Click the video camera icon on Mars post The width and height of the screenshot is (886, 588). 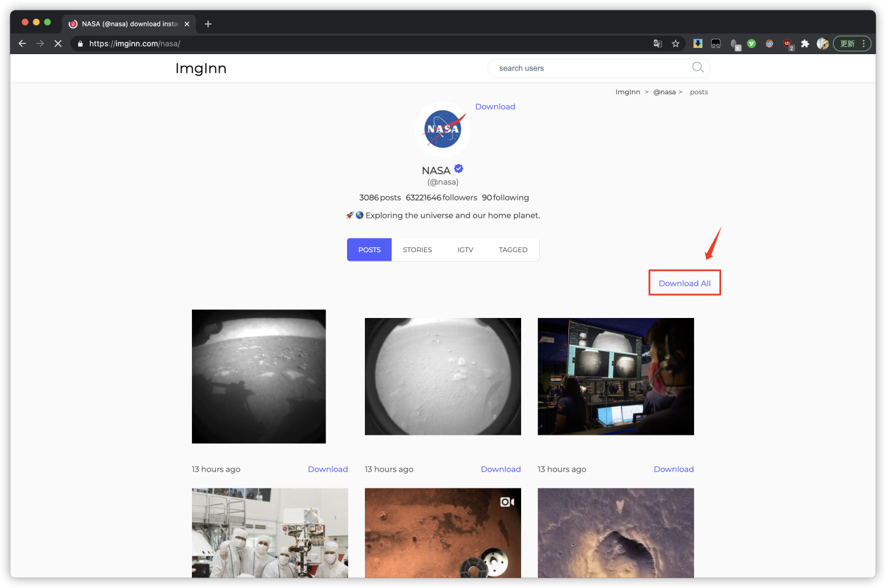507,502
